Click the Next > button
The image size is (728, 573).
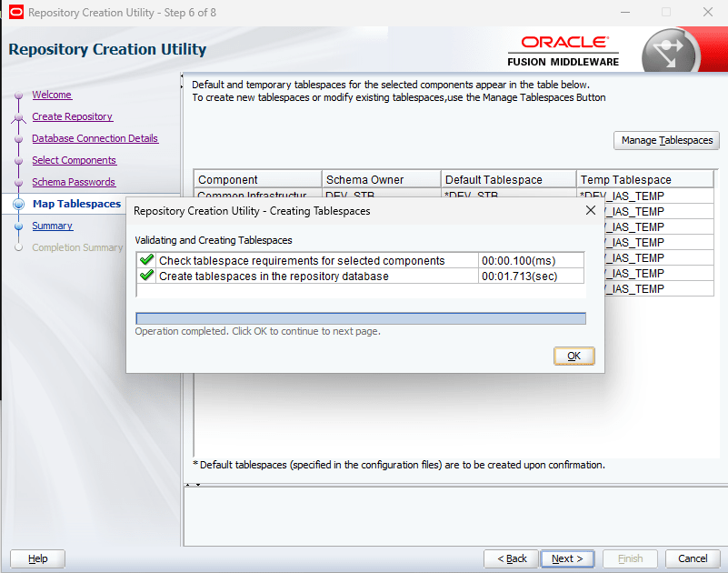(x=567, y=558)
